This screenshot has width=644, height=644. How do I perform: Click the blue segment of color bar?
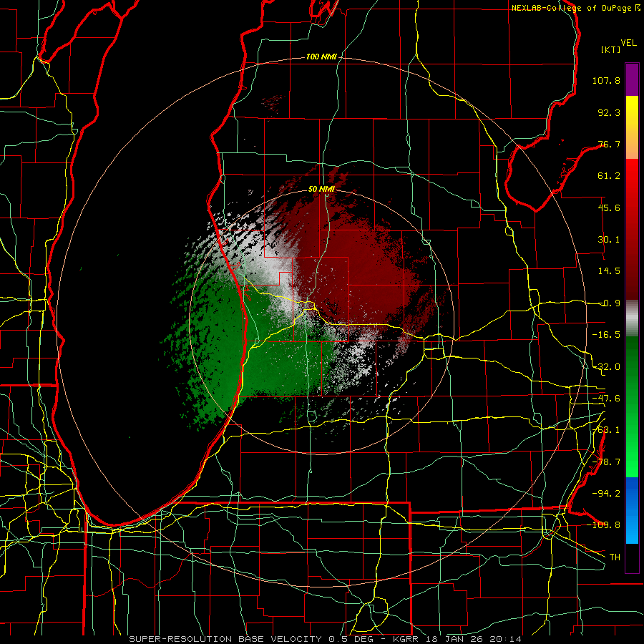(x=632, y=510)
